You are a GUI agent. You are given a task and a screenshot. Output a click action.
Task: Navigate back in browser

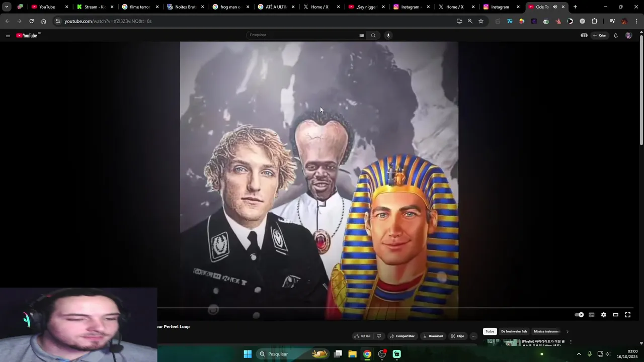pos(7,21)
